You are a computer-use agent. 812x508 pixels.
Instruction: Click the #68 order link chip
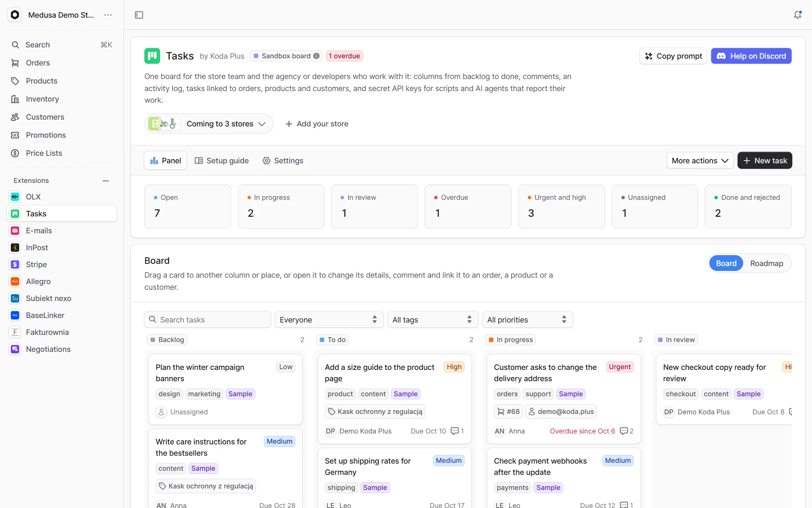click(508, 412)
